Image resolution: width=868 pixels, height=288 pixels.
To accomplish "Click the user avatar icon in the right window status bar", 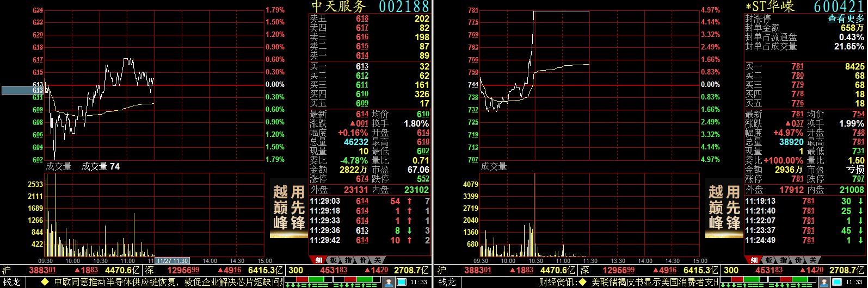I will (x=824, y=282).
